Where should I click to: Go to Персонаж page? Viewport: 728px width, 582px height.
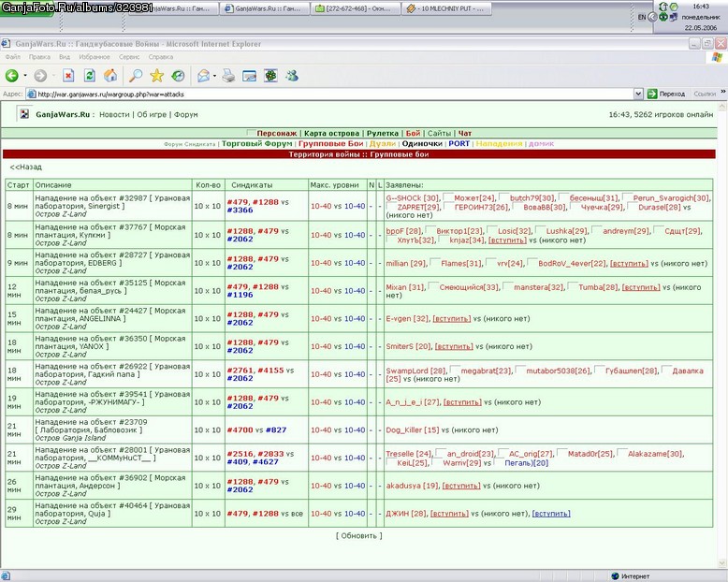tap(277, 133)
